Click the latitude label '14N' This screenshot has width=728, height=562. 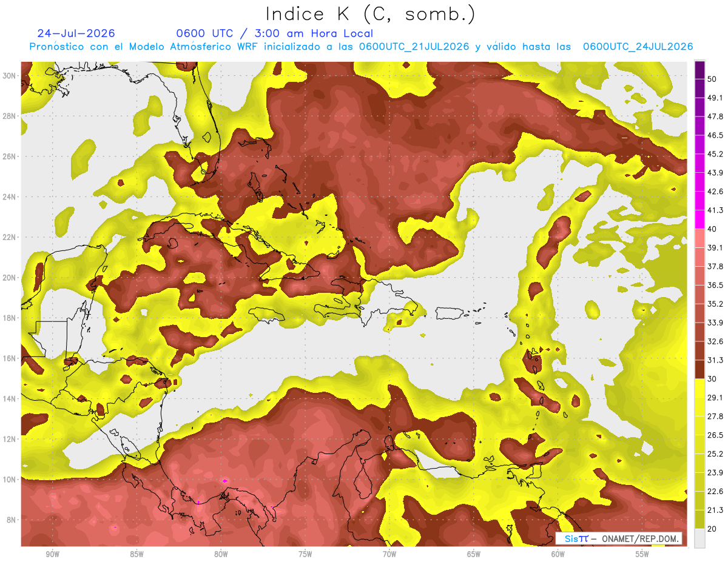[x=9, y=398]
